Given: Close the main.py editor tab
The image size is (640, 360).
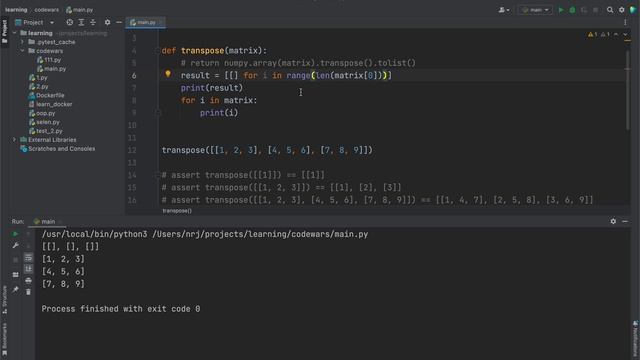Looking at the screenshot, I should [161, 22].
